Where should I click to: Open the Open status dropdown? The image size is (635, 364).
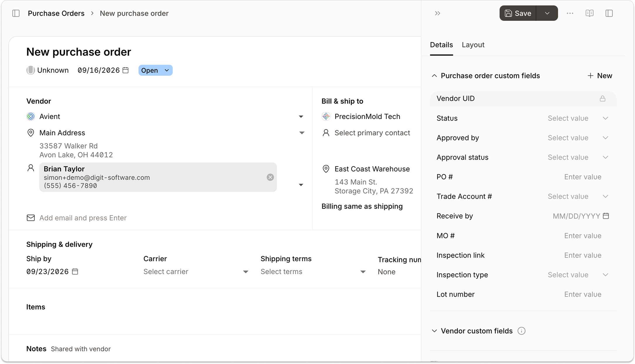click(155, 70)
